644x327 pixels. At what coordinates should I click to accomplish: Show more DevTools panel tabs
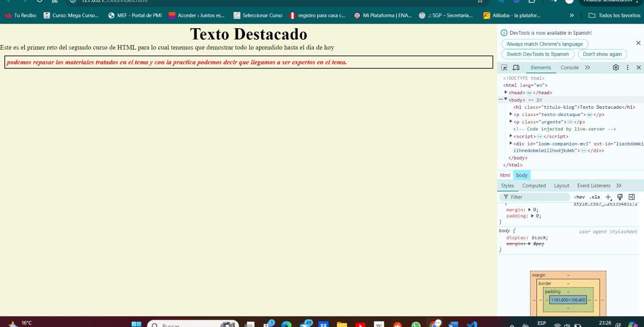(x=588, y=68)
